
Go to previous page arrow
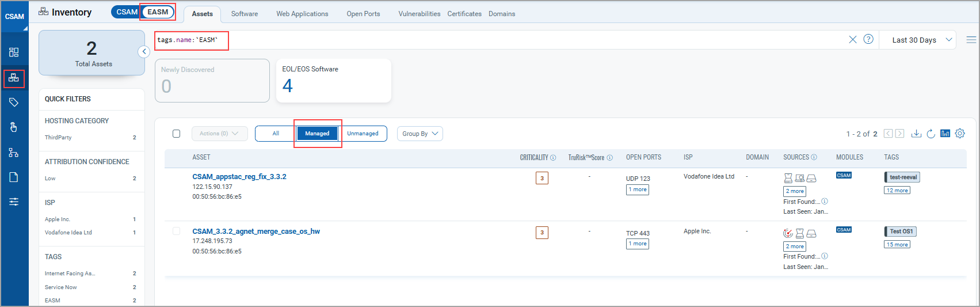(x=888, y=134)
